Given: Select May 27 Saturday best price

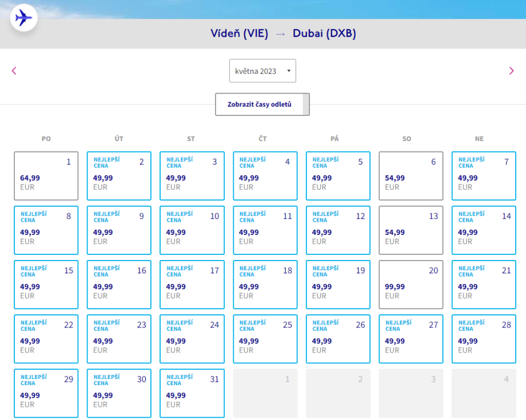Looking at the screenshot, I should [x=411, y=339].
